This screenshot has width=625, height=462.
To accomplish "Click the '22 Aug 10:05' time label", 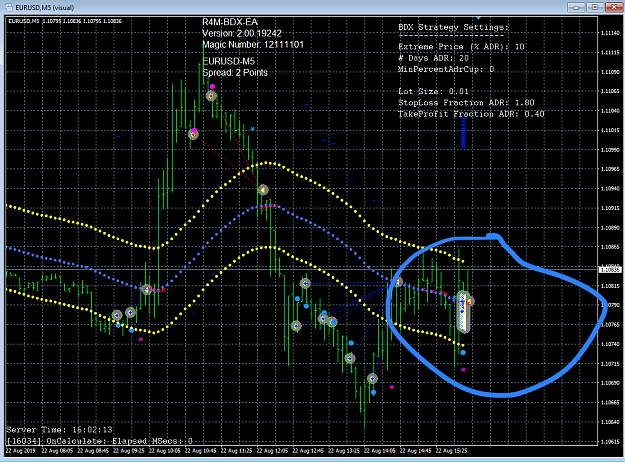I will 165,451.
